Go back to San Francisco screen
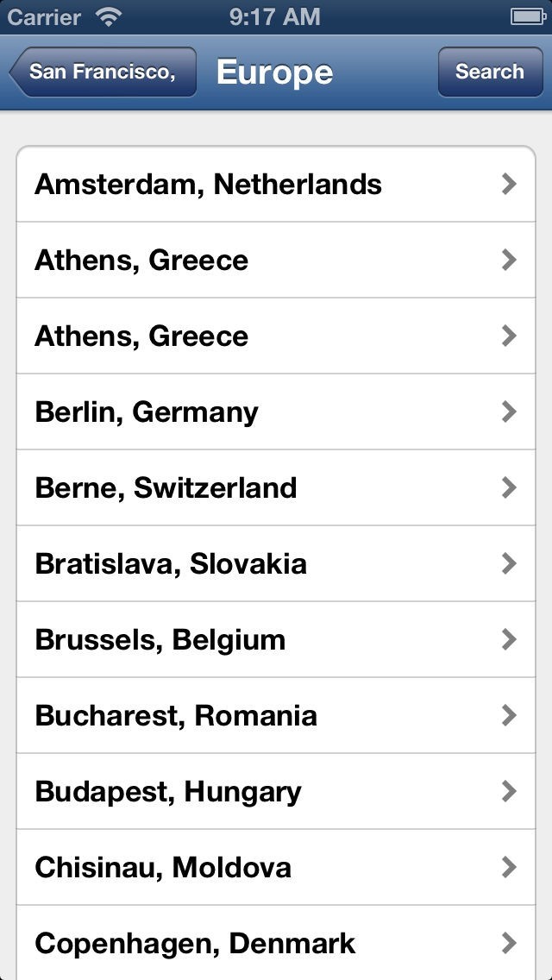The image size is (552, 980). 103,72
